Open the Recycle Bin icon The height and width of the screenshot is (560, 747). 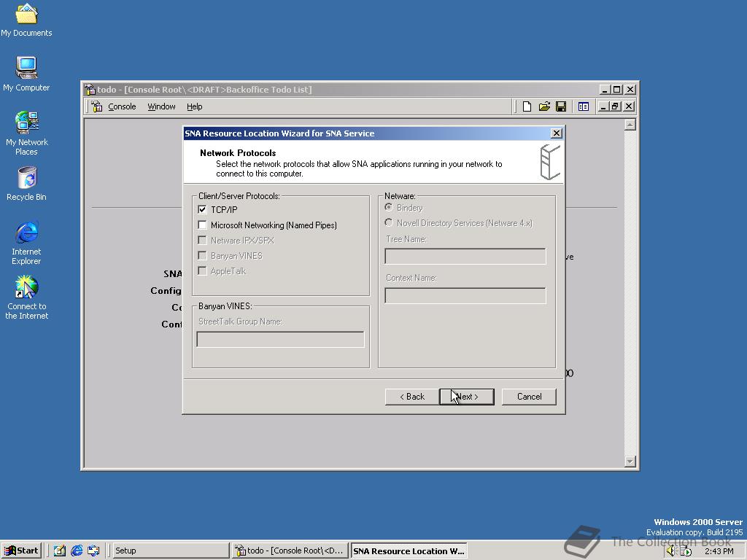27,183
